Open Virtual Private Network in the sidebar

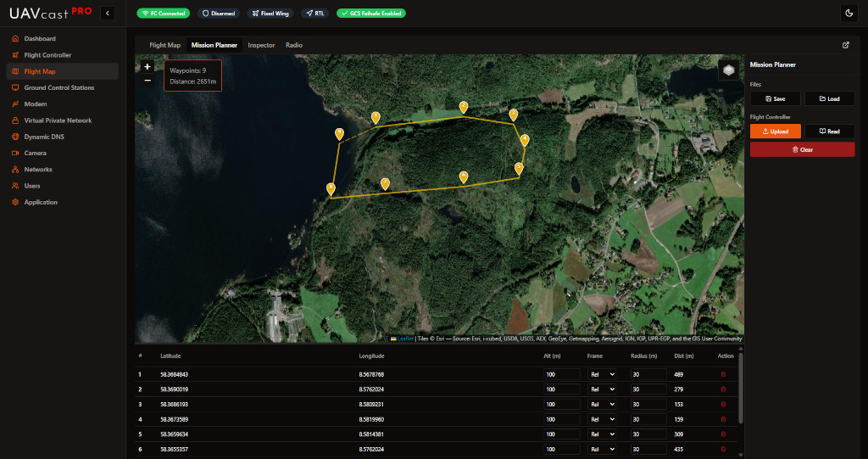coord(58,120)
